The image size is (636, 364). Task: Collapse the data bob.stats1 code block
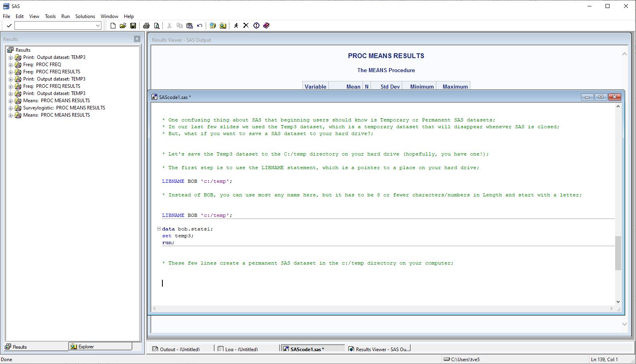click(159, 229)
